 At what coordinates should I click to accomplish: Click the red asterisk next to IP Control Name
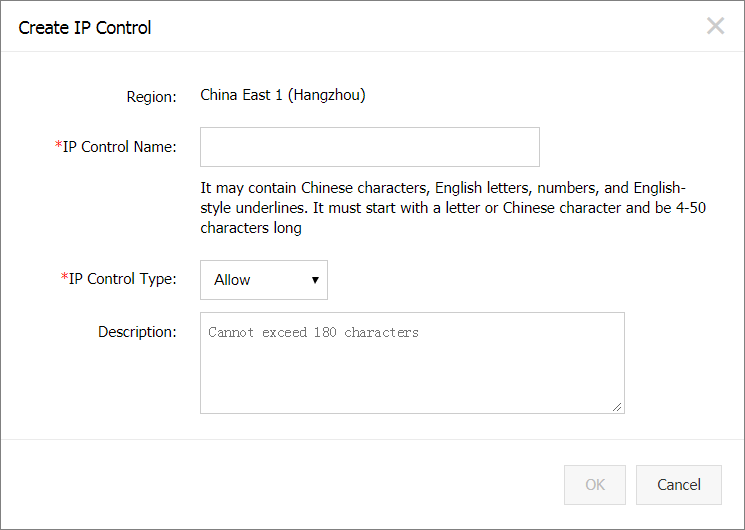pyautogui.click(x=58, y=145)
